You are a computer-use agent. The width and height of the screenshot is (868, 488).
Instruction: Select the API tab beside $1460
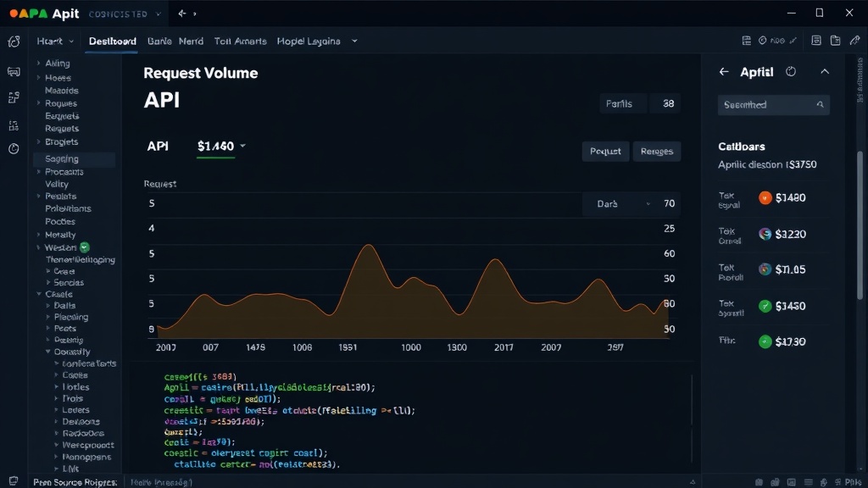(158, 146)
